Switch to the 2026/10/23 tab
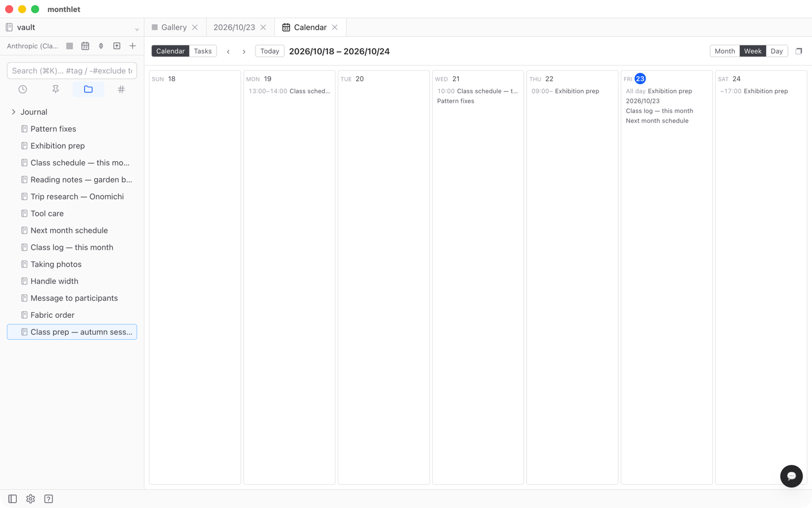Image resolution: width=812 pixels, height=508 pixels. [234, 27]
